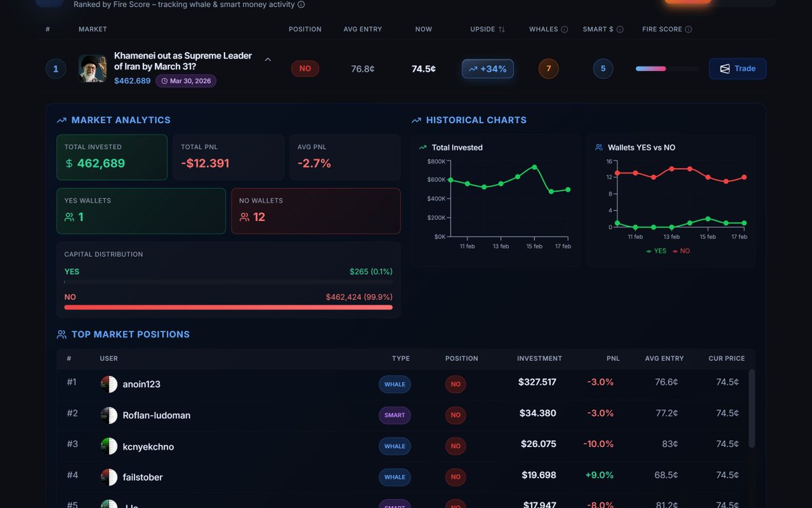This screenshot has height=508, width=812.
Task: Toggle the NO series in the wallets chart legend
Action: point(682,251)
